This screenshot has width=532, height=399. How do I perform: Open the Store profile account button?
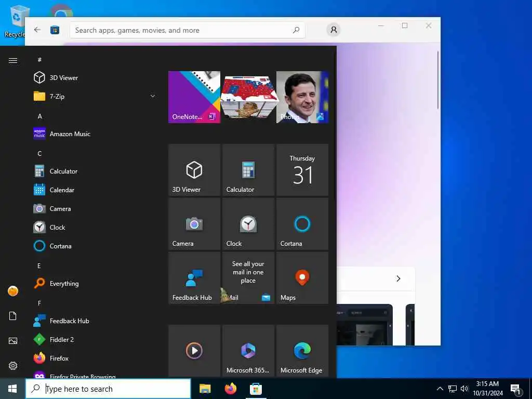(334, 30)
